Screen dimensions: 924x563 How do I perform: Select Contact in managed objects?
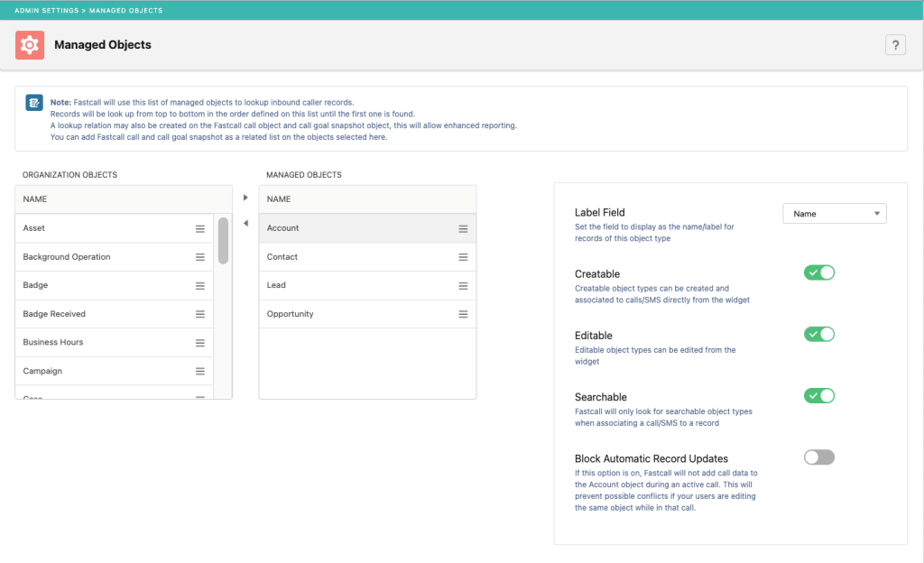pos(367,257)
